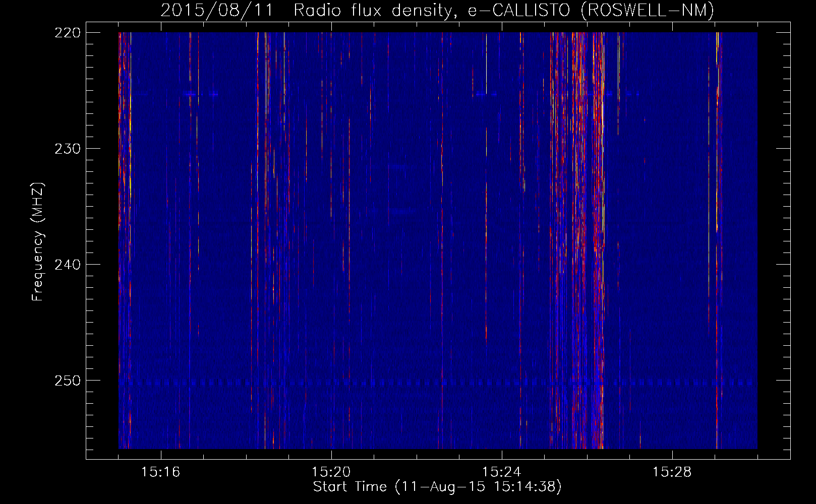Viewport: 816px width, 504px height.
Task: Select the '15:16' time axis label
Action: pos(160,472)
